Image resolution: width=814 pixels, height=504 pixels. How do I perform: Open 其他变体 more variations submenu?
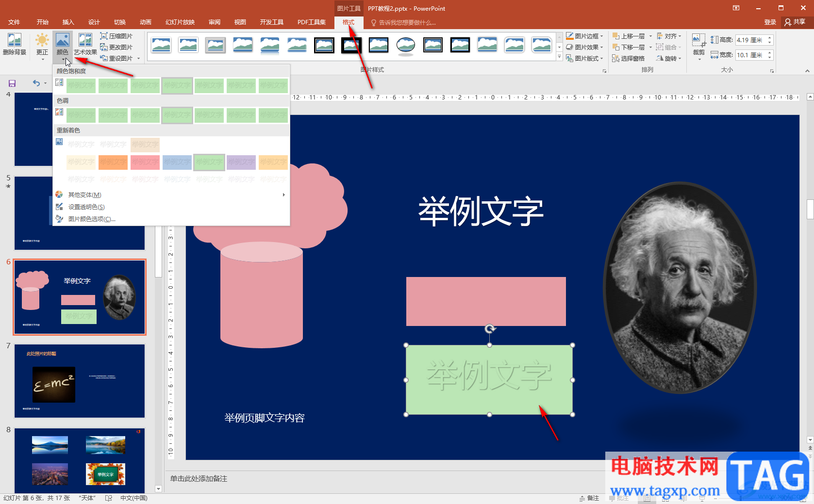click(171, 195)
